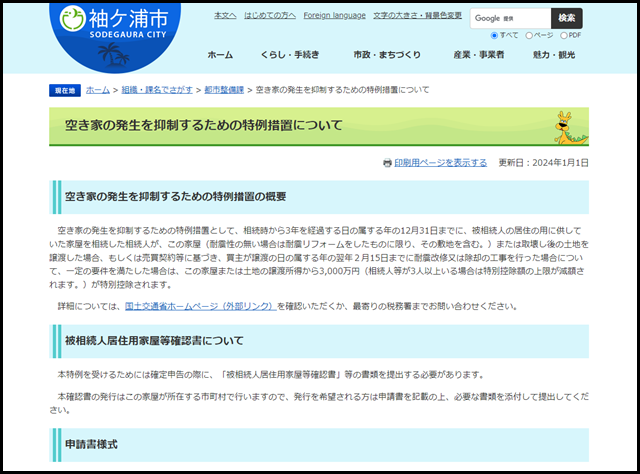The width and height of the screenshot is (640, 474).
Task: Open the 魅力・観光 menu
Action: point(554,55)
